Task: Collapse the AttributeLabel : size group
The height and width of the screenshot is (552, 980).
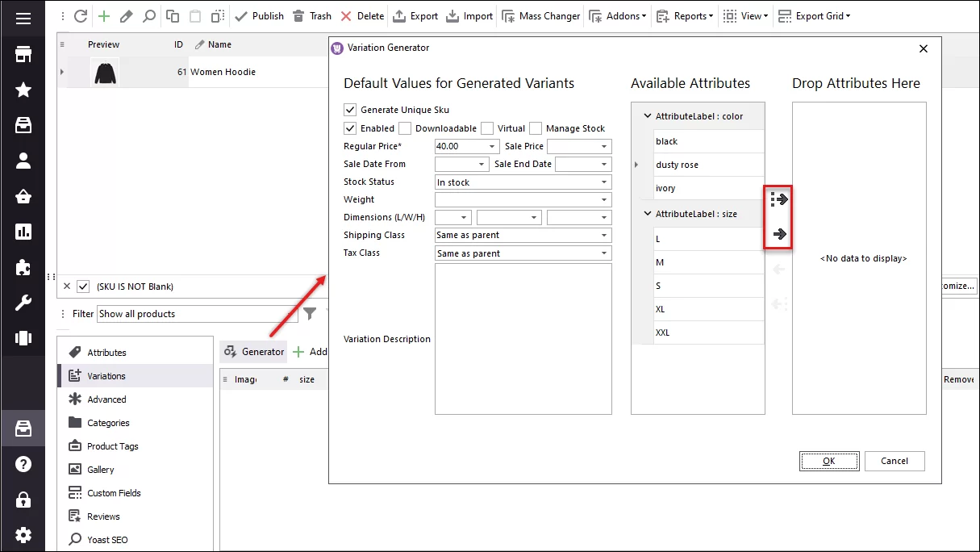Action: click(648, 213)
